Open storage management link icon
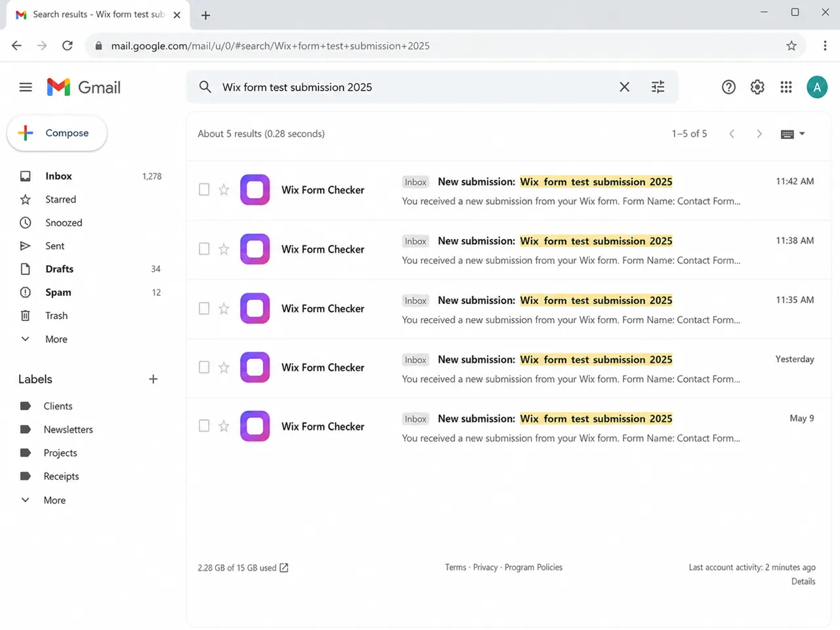Image resolution: width=840 pixels, height=630 pixels. tap(283, 568)
